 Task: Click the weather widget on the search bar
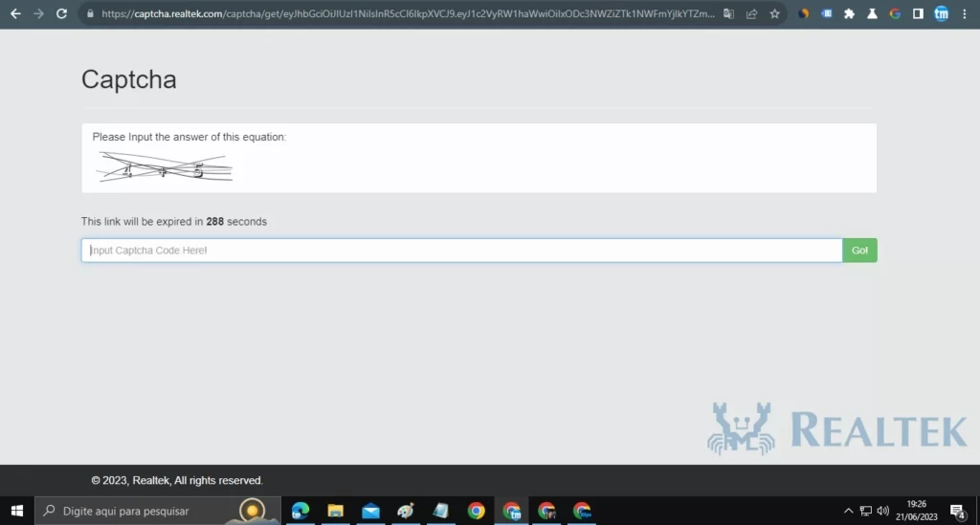(253, 511)
